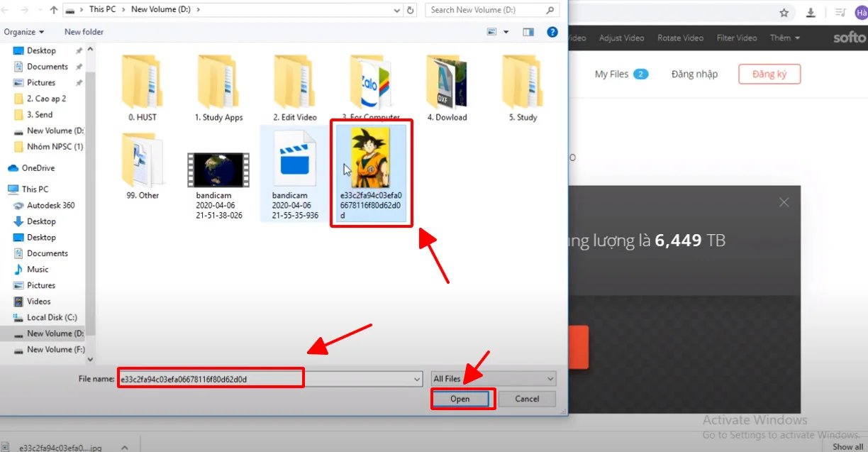Click New Volume (D:) in address breadcrumb
The height and width of the screenshot is (452, 868).
[161, 10]
